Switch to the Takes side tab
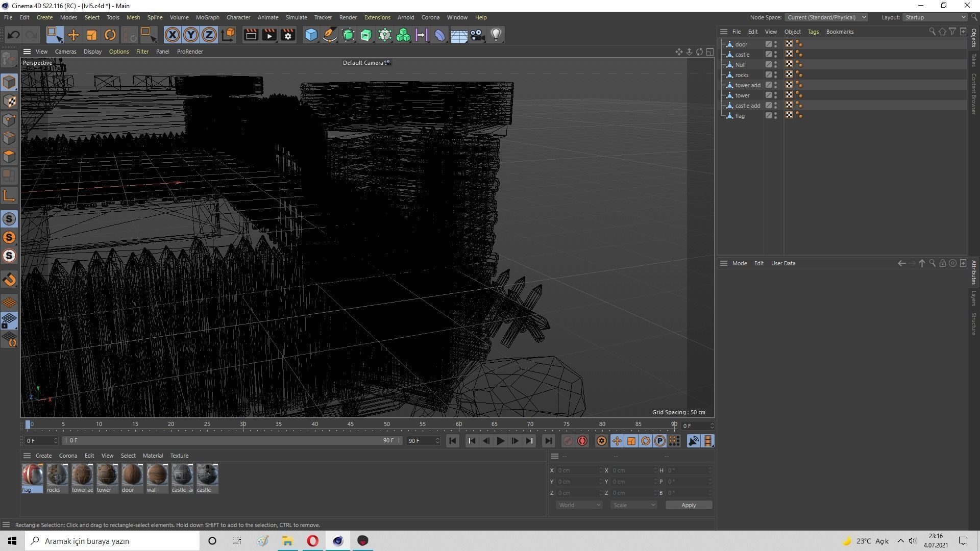Viewport: 980px width, 551px height. point(974,59)
